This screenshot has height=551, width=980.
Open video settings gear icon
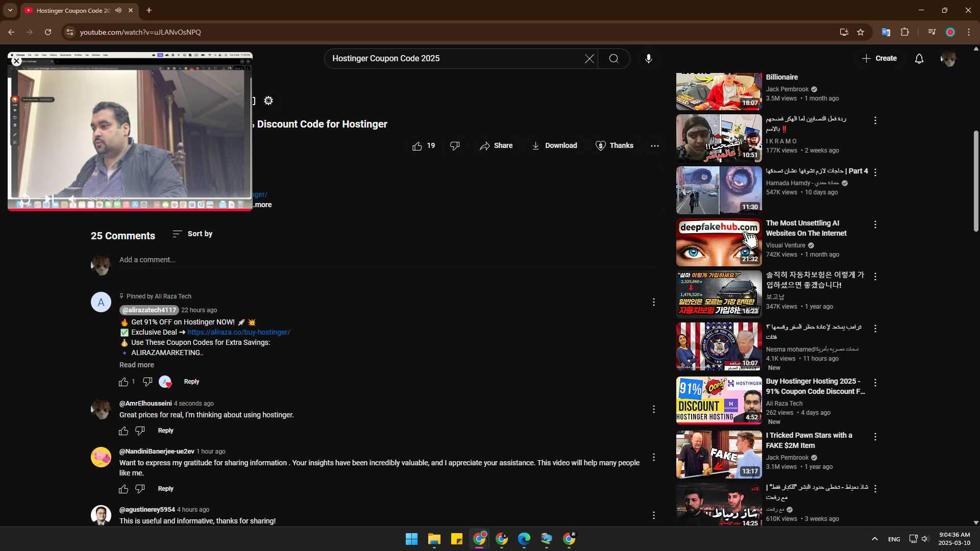(268, 101)
